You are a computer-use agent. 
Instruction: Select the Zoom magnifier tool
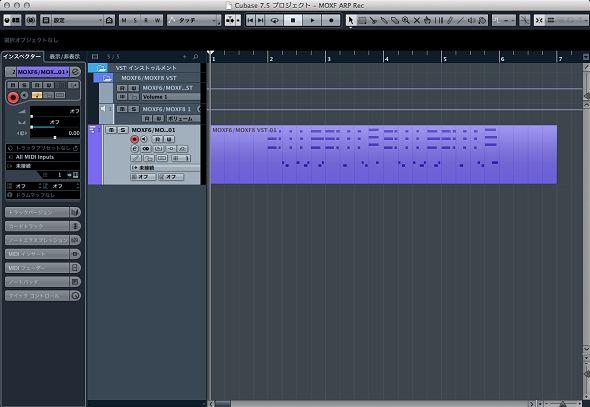(x=406, y=20)
